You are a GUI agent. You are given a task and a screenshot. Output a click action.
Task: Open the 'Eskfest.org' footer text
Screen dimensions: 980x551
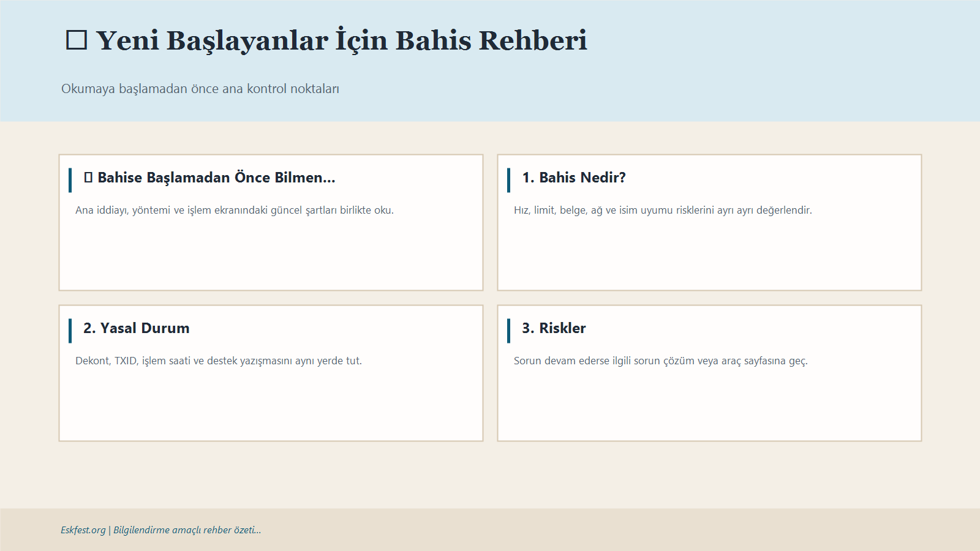[x=83, y=530]
